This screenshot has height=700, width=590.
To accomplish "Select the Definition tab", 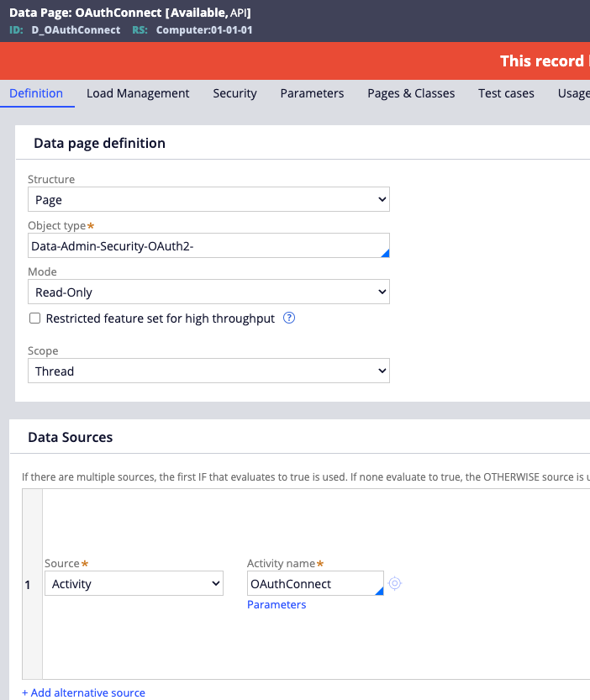I will point(36,93).
